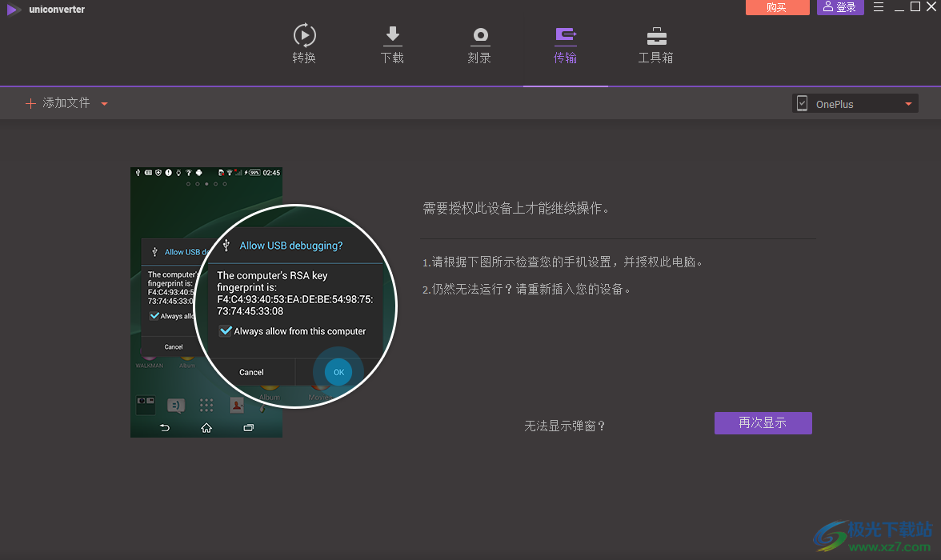
Task: Open the 工具箱 (Toolbox) tab
Action: point(655,45)
